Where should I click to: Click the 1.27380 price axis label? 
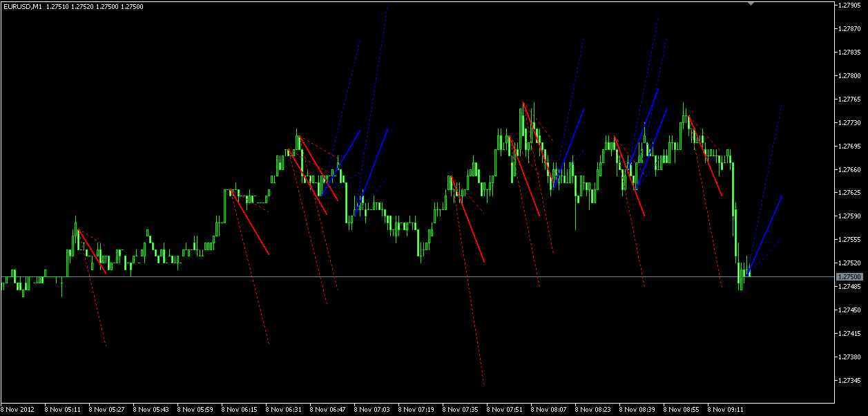(849, 357)
